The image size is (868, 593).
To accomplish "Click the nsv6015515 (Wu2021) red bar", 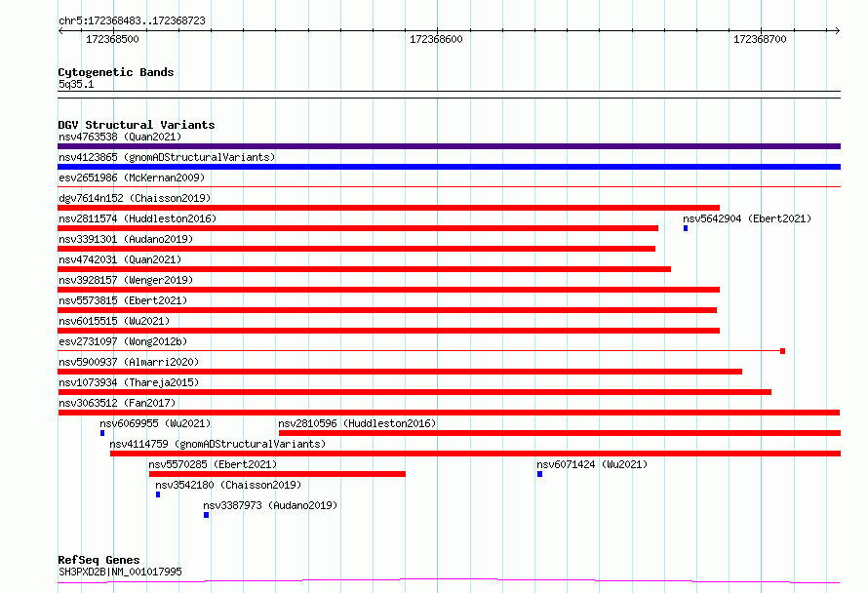I will [x=388, y=331].
